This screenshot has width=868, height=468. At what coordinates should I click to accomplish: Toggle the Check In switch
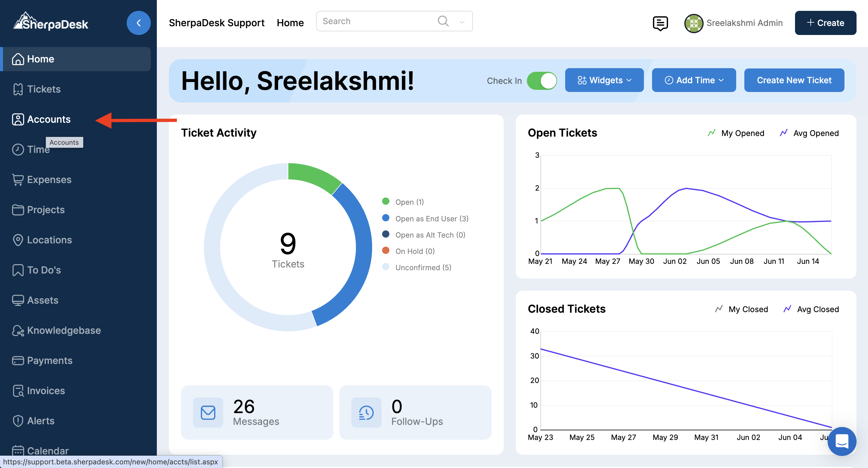point(541,81)
